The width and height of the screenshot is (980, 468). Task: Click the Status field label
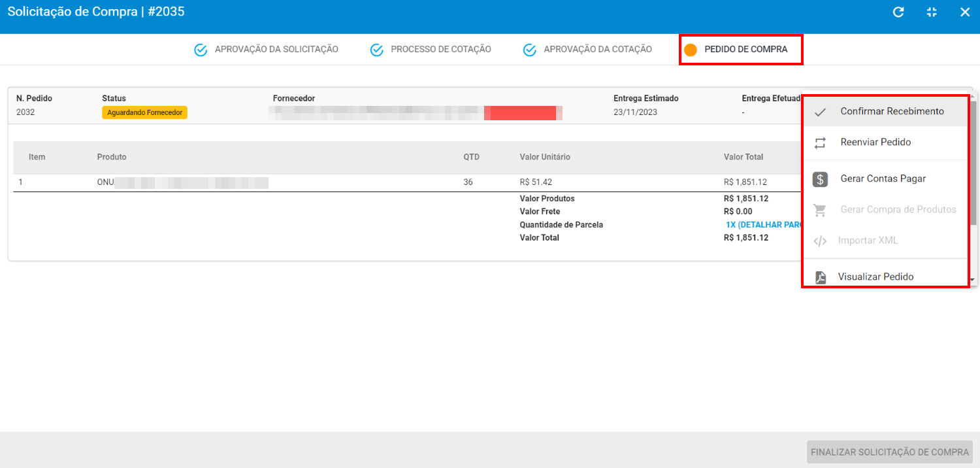[114, 99]
